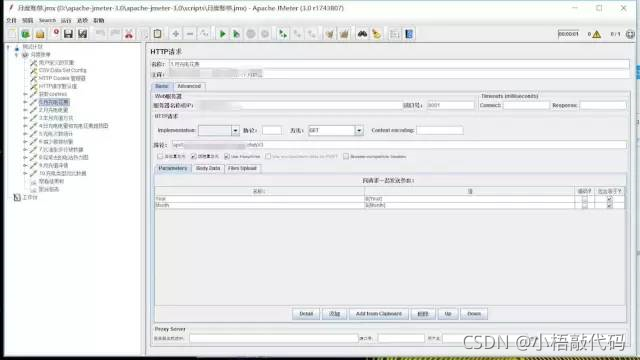Open the Implementation dropdown

(235, 131)
